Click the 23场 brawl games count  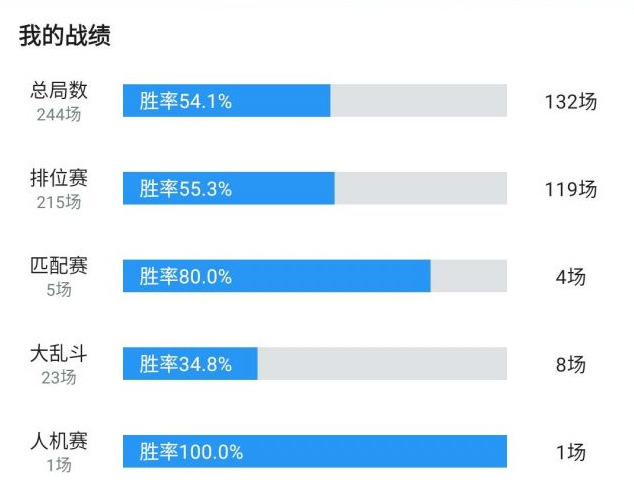click(59, 377)
